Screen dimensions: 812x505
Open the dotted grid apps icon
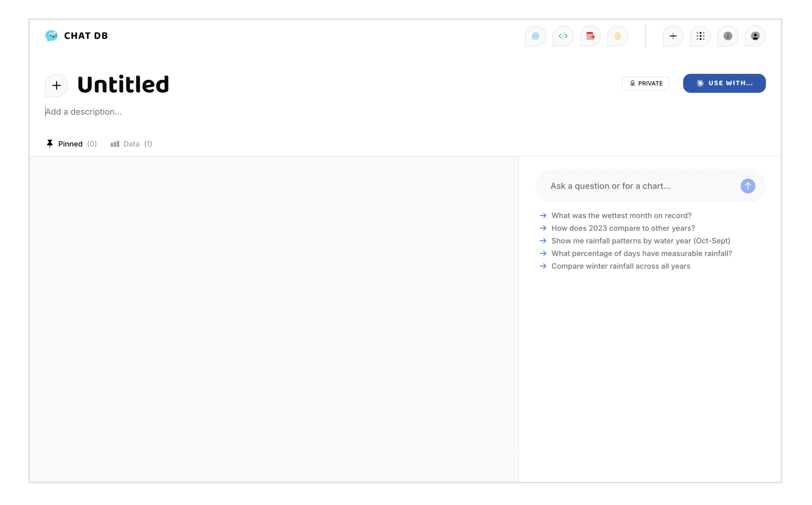(x=700, y=36)
